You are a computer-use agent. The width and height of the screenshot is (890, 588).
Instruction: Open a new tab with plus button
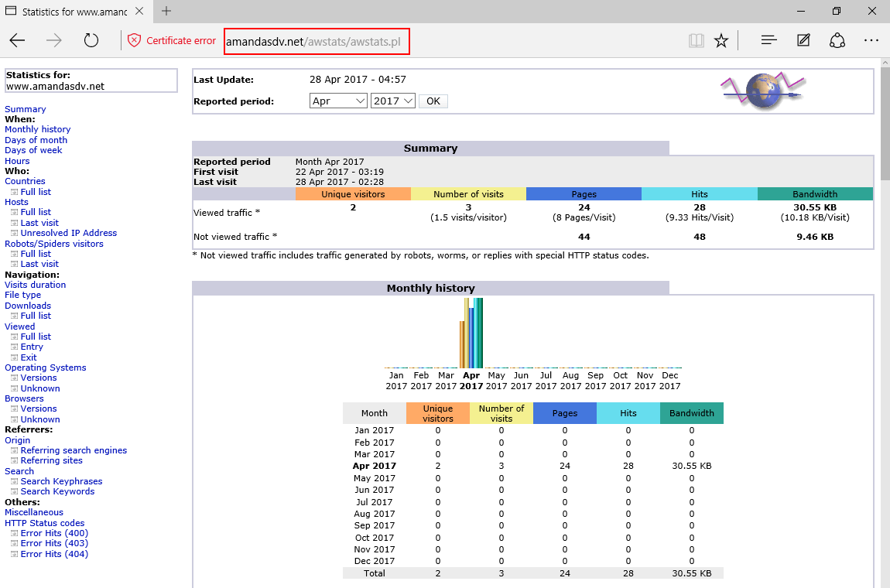[166, 11]
